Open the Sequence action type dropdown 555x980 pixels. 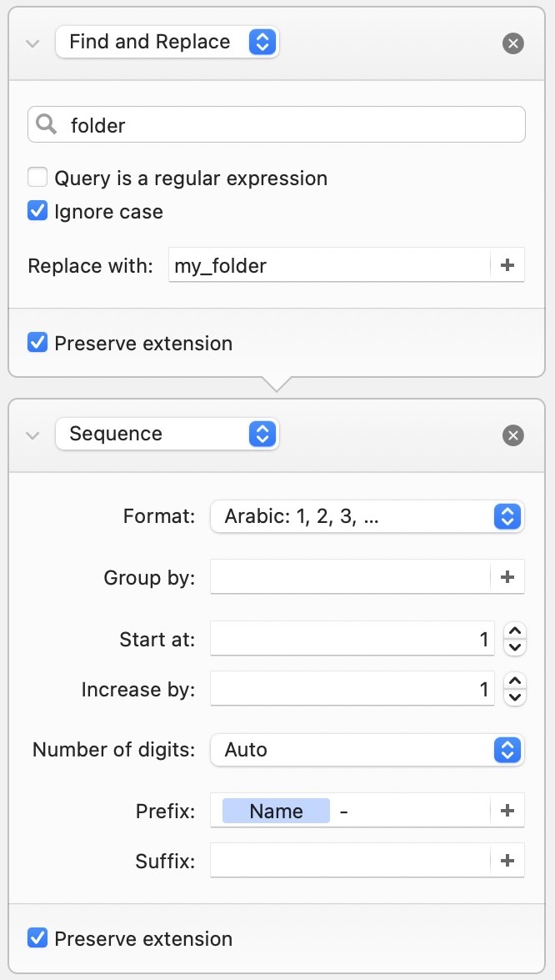[167, 435]
